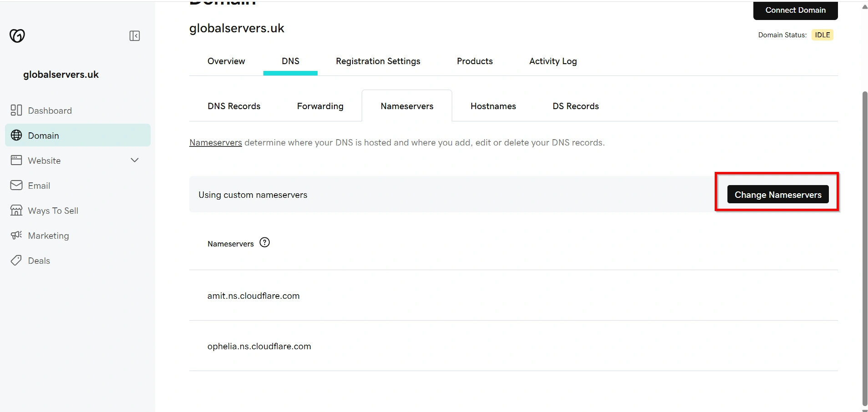Open Email in the sidebar
The image size is (868, 412).
pos(78,185)
